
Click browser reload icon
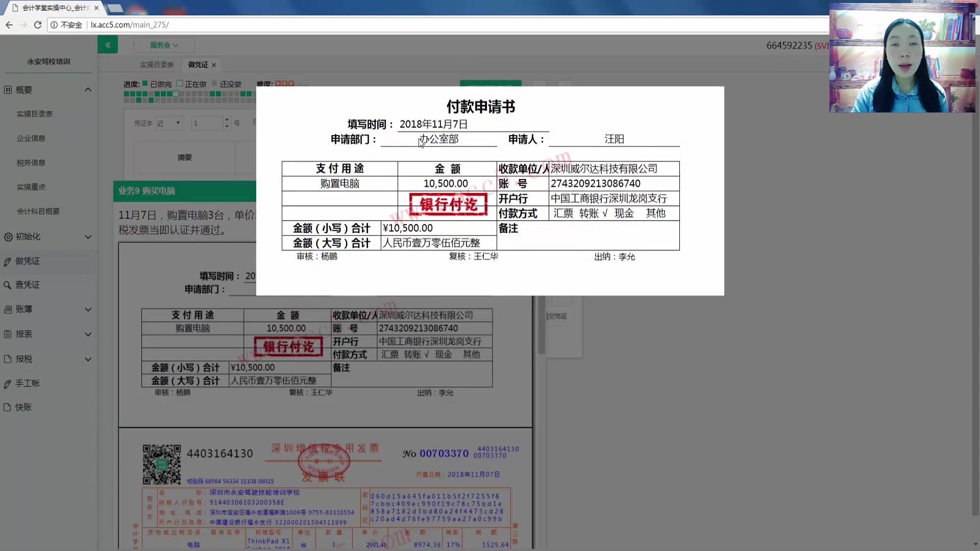click(x=37, y=24)
